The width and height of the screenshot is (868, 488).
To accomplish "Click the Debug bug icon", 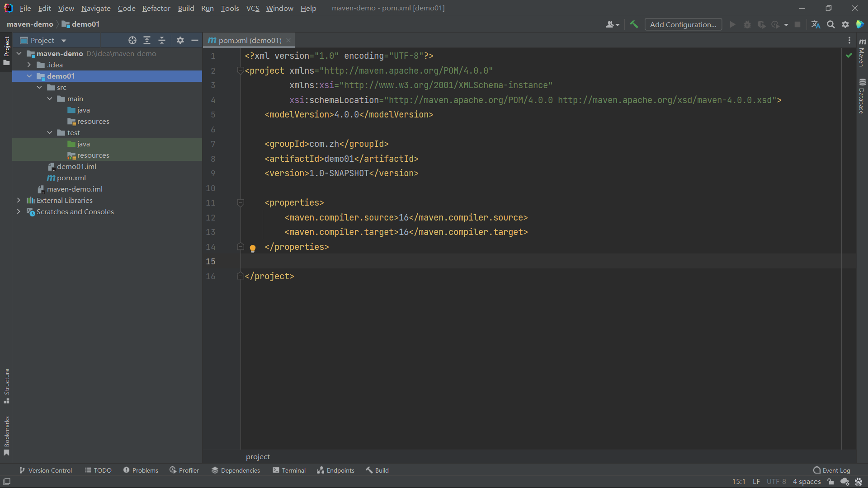I will (747, 24).
